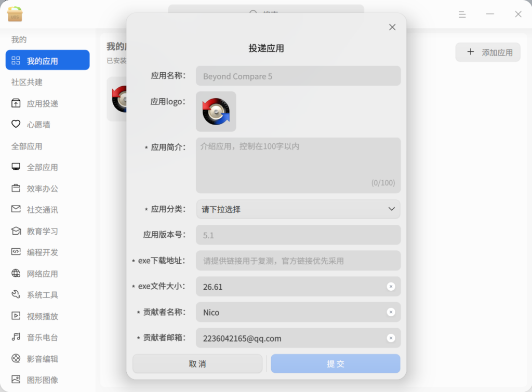
Task: Clear the 贡献者邮箱 field using X icon
Action: click(x=391, y=338)
